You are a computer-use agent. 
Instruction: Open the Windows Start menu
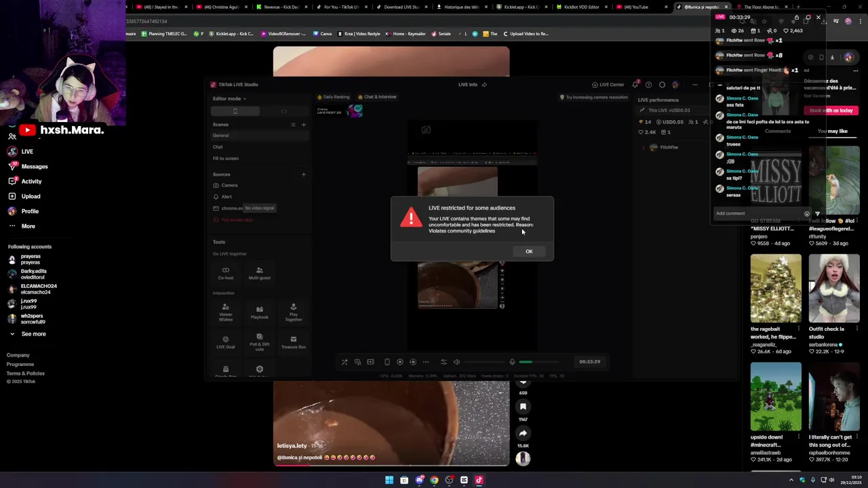pyautogui.click(x=389, y=480)
